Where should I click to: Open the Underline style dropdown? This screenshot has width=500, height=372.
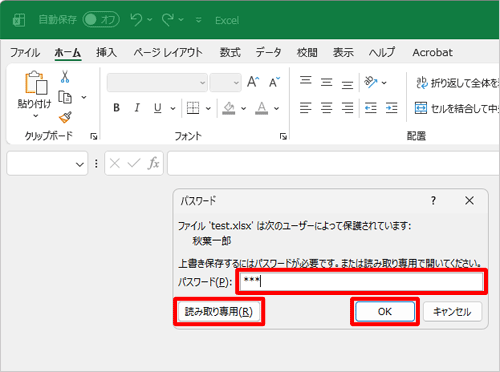pyautogui.click(x=173, y=108)
